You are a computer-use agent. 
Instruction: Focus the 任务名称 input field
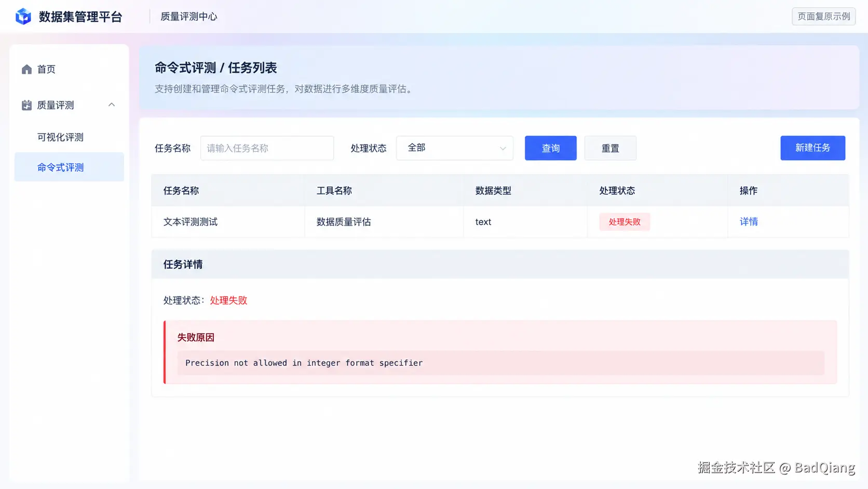tap(267, 148)
